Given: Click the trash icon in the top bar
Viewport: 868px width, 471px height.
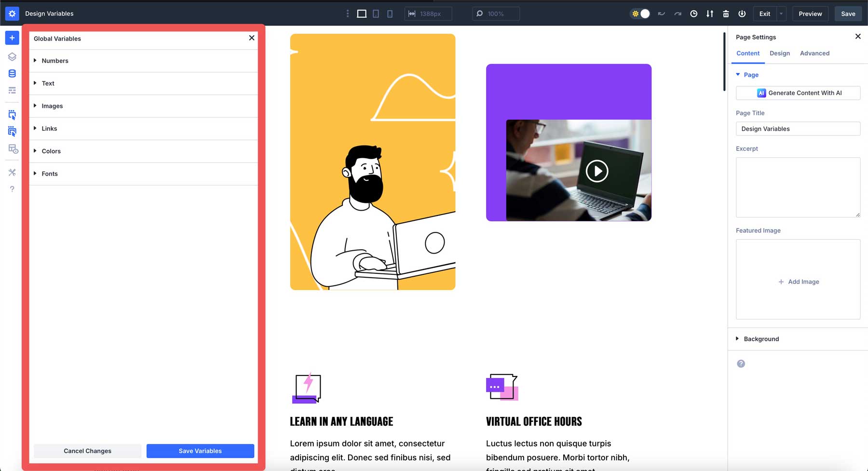Looking at the screenshot, I should point(726,13).
